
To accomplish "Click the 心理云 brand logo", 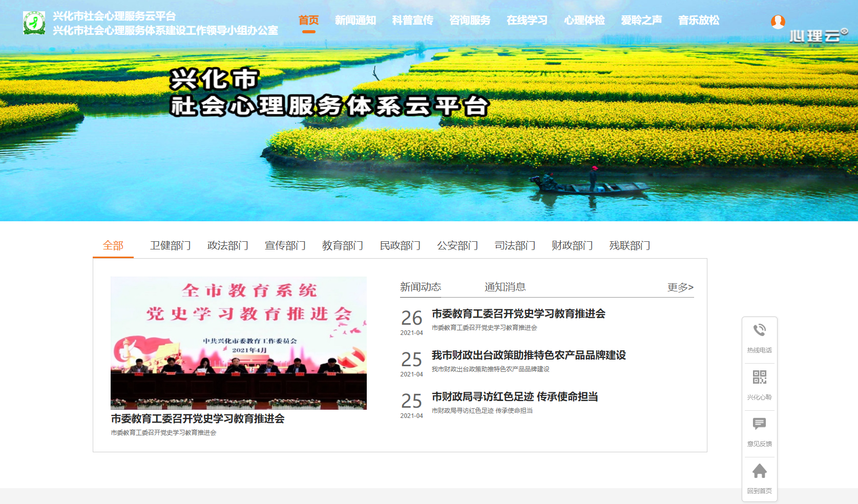I will point(818,36).
